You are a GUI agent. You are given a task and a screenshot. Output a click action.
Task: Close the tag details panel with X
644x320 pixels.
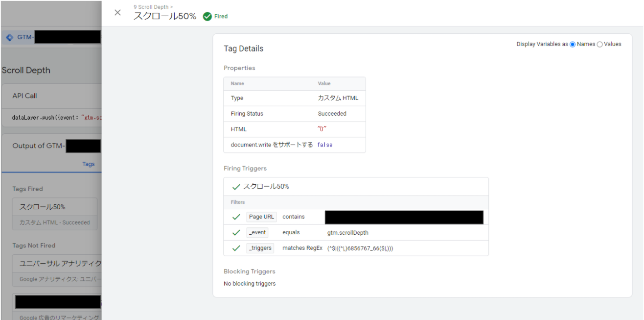click(117, 13)
